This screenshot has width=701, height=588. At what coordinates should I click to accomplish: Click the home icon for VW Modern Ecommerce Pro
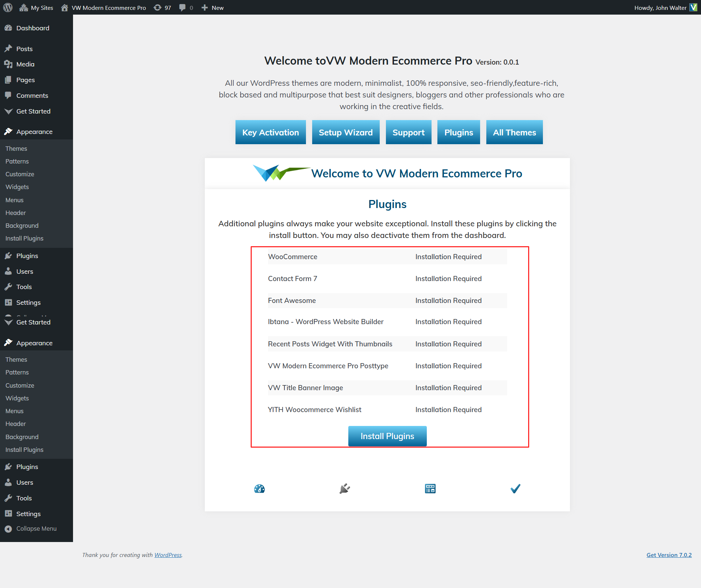65,7
